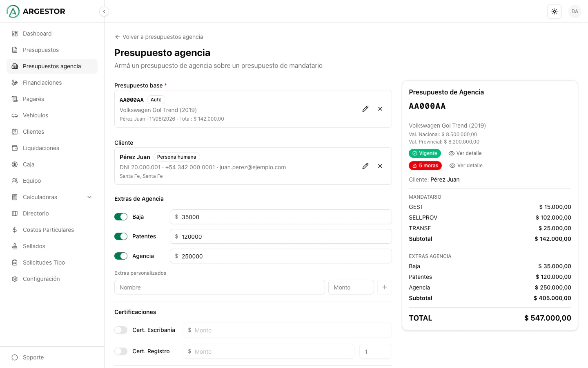
Task: Click the Equipo people icon
Action: (15, 181)
